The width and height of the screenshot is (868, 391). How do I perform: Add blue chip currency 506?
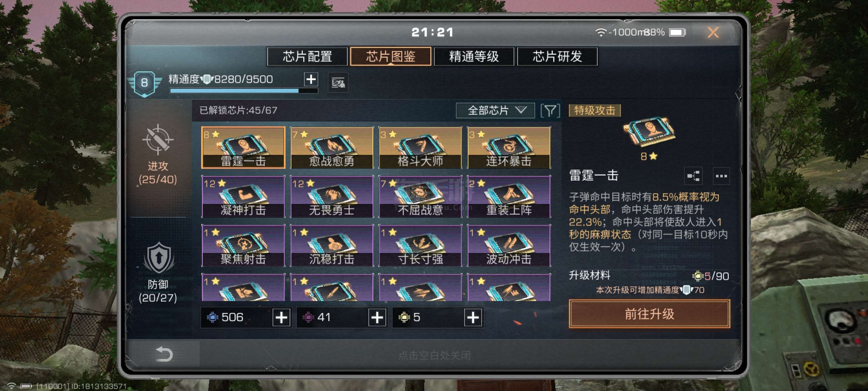click(x=281, y=317)
